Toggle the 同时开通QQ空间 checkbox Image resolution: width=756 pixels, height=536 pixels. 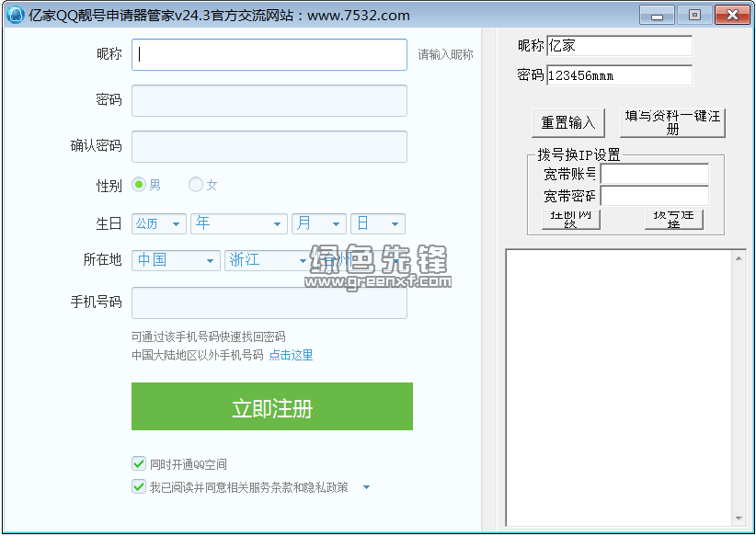click(139, 463)
